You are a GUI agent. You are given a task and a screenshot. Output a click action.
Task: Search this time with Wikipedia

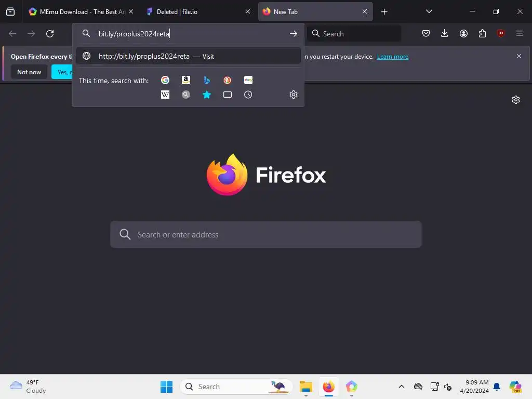tap(165, 95)
